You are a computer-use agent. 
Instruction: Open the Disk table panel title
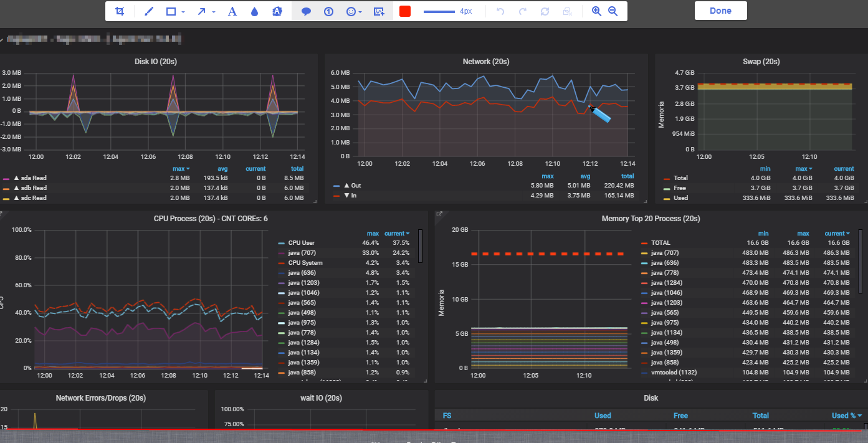pyautogui.click(x=651, y=398)
